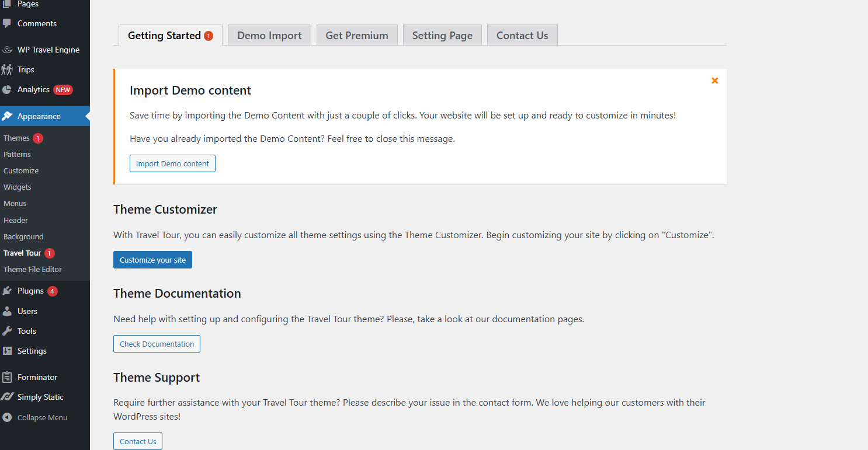Click the Trips hiker icon

point(7,70)
